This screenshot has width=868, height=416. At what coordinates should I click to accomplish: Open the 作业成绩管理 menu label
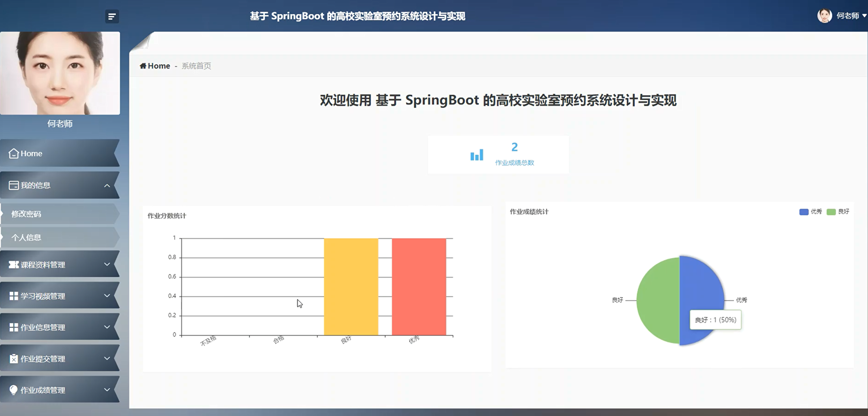point(43,390)
